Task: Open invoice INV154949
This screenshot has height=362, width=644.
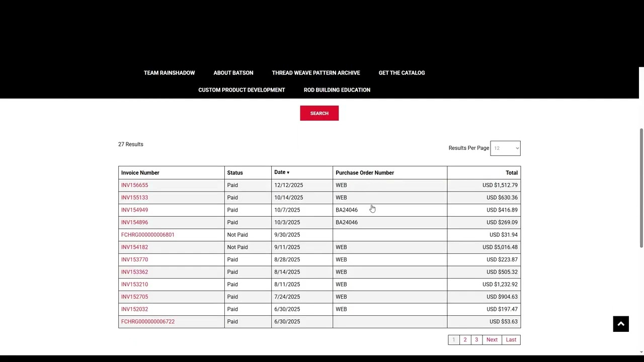Action: tap(134, 210)
